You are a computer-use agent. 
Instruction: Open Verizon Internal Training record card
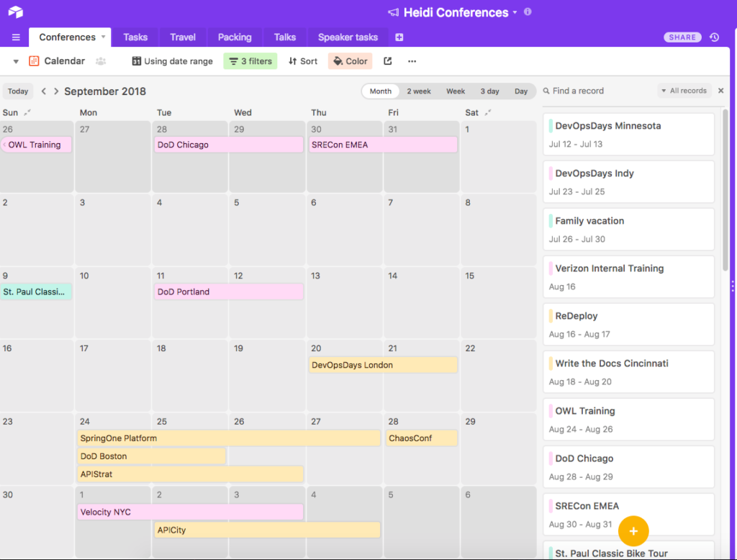tap(628, 276)
